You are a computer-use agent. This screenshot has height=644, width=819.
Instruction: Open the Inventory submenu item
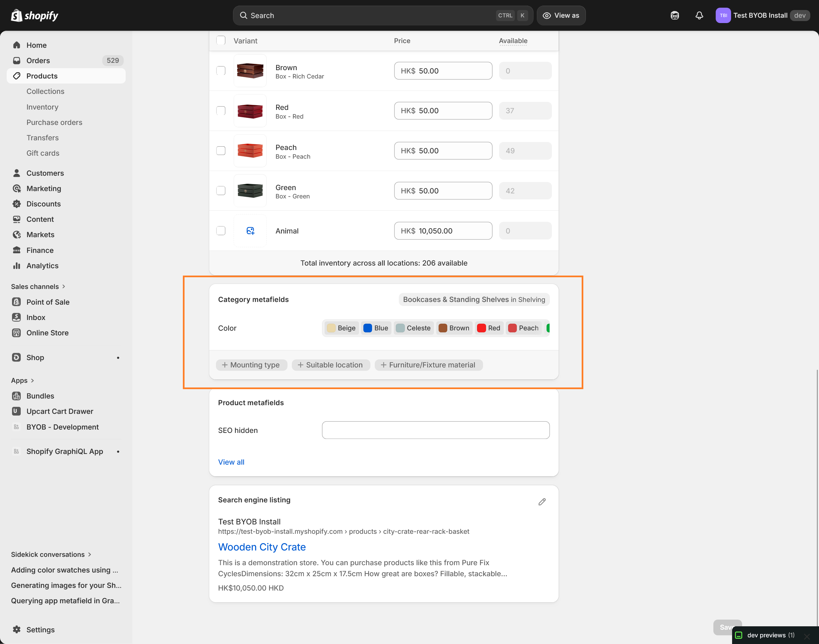[42, 107]
